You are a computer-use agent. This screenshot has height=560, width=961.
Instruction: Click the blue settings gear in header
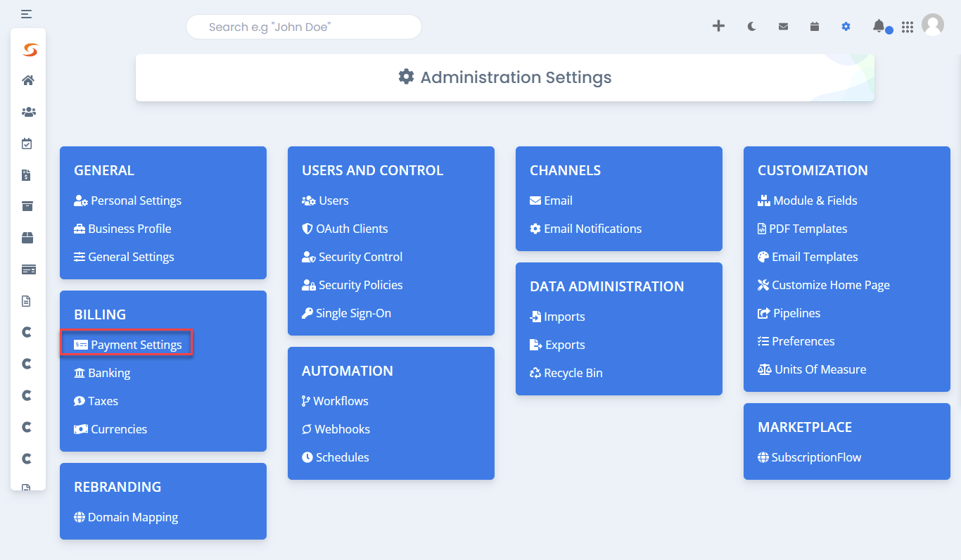[846, 27]
